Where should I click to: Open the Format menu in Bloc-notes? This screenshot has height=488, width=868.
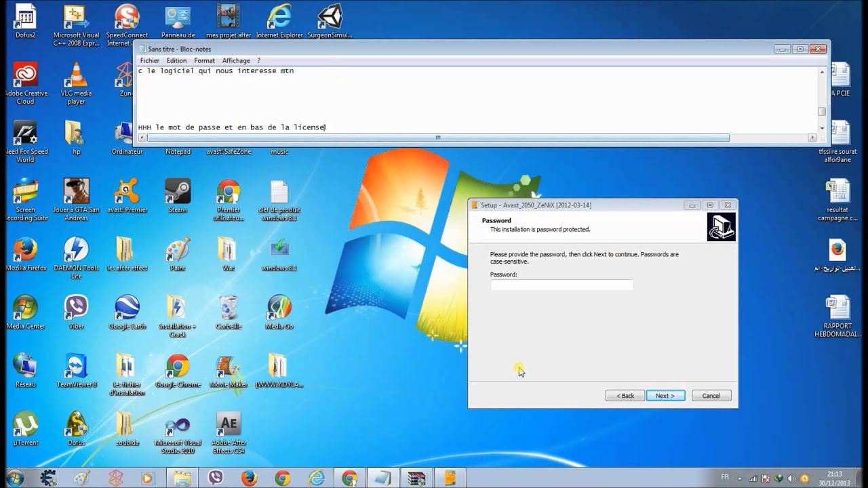click(204, 60)
